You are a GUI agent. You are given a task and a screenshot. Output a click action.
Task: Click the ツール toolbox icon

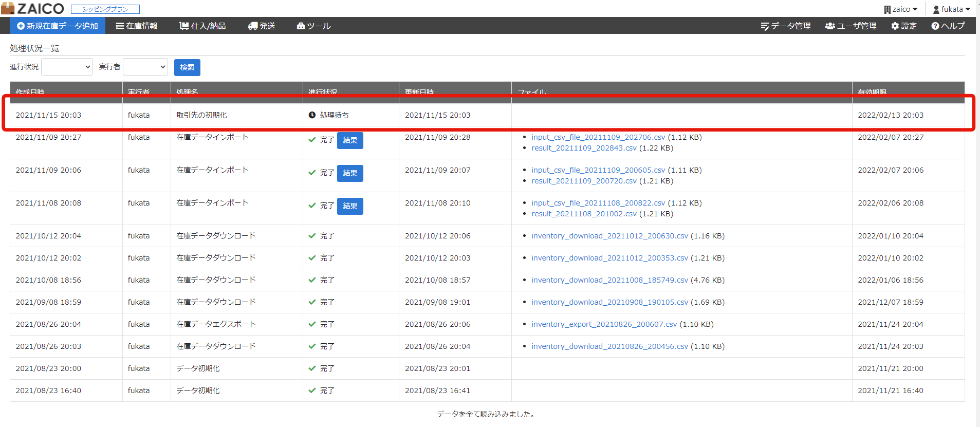[301, 26]
